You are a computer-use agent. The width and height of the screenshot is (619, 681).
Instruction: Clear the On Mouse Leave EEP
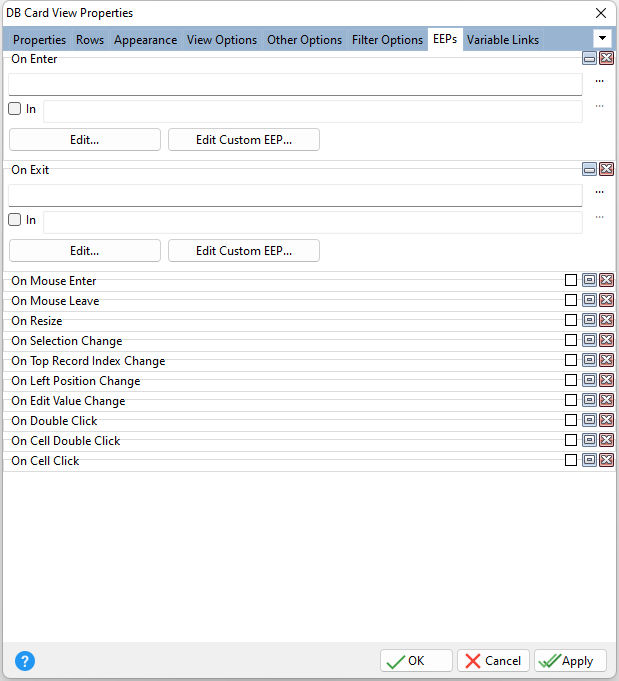[606, 300]
